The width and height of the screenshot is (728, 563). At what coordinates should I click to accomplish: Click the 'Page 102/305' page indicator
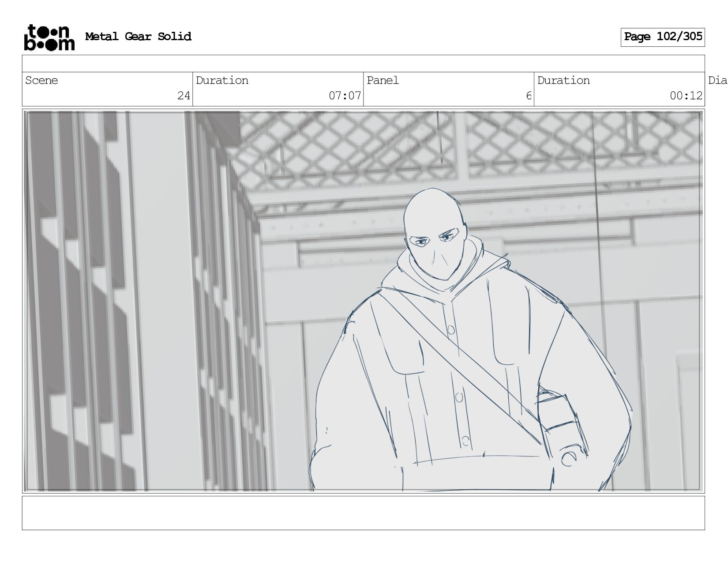point(663,37)
